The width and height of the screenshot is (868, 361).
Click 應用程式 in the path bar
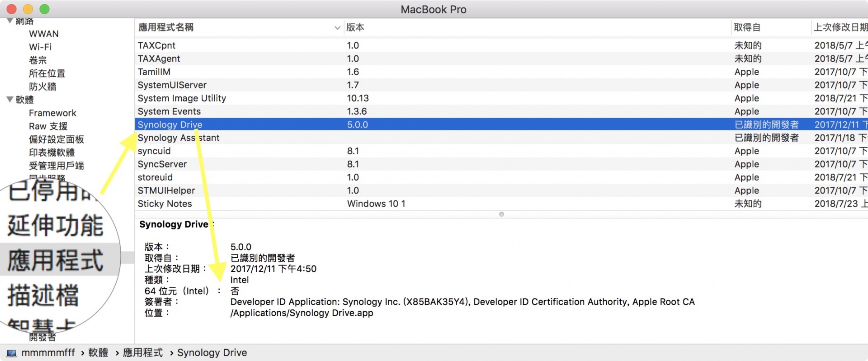click(x=143, y=353)
